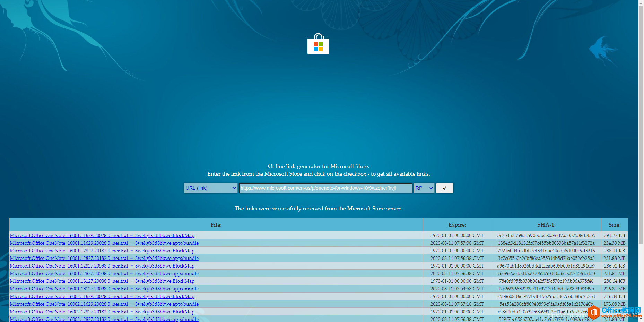Click the checkmark generate button
Viewport: 644px width, 322px height.
click(445, 188)
